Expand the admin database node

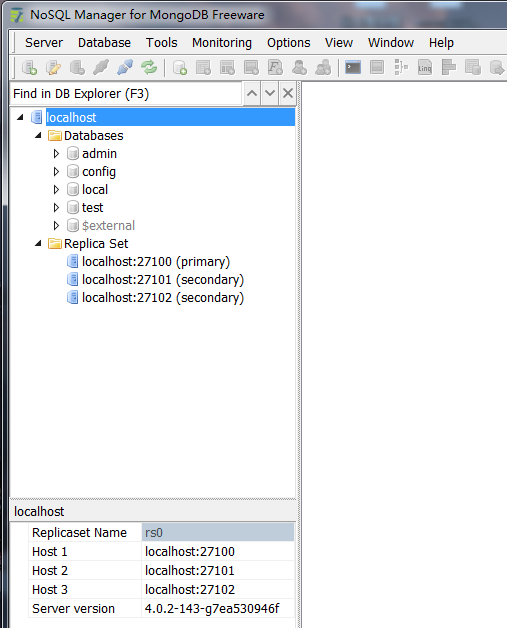point(56,153)
